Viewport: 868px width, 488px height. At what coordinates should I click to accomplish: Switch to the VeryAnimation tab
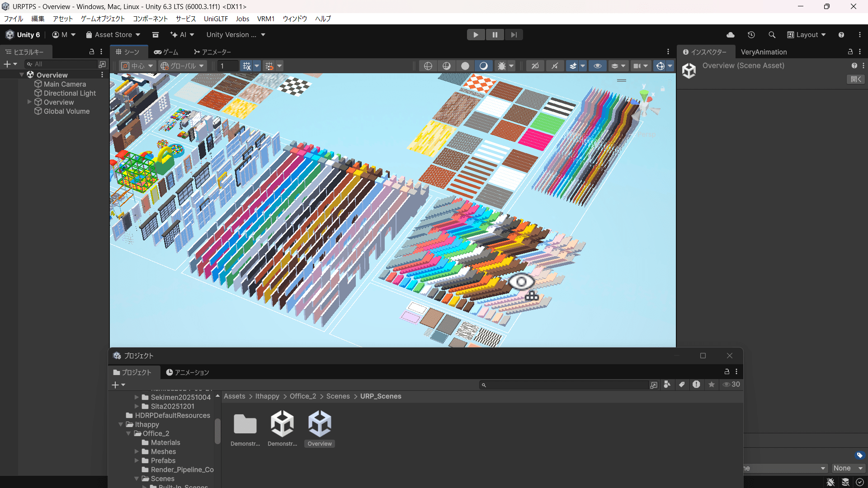[764, 52]
